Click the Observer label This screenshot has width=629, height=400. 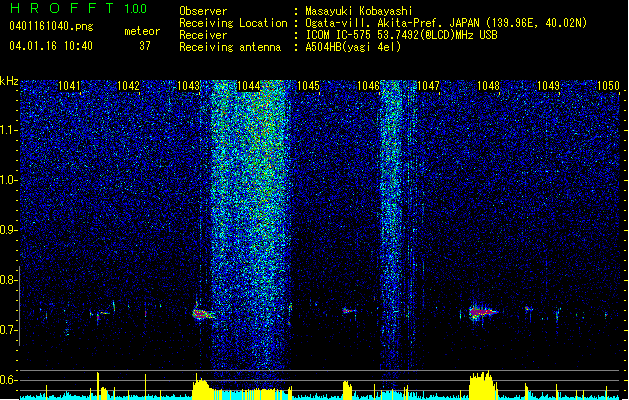[x=203, y=11]
